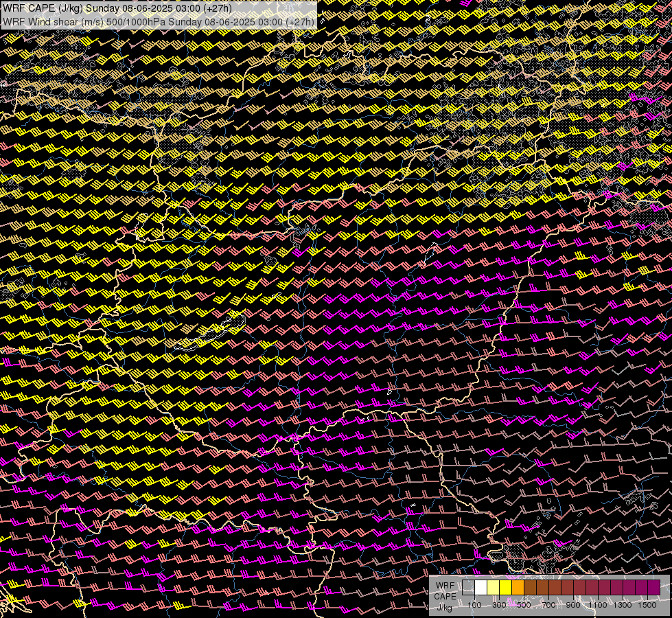Click the J/kg unit label in legend
Viewport: 672px width, 618px height.
point(444,608)
